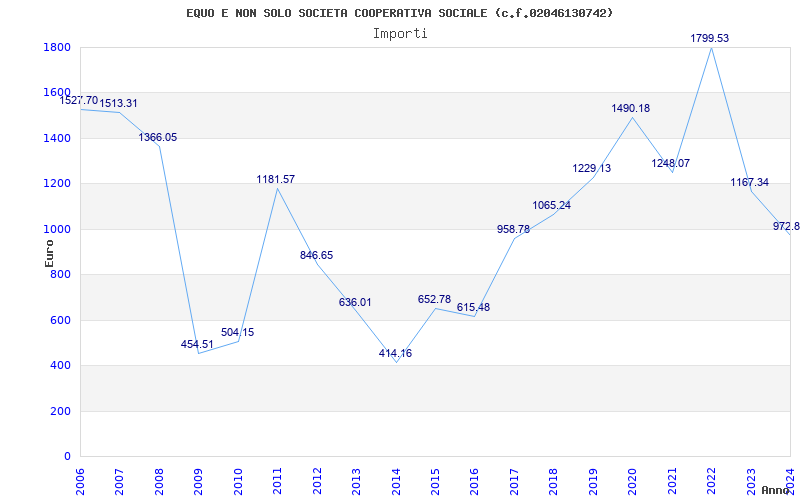This screenshot has width=800, height=500.
Task: Select year 2012 on x-axis
Action: [x=317, y=481]
